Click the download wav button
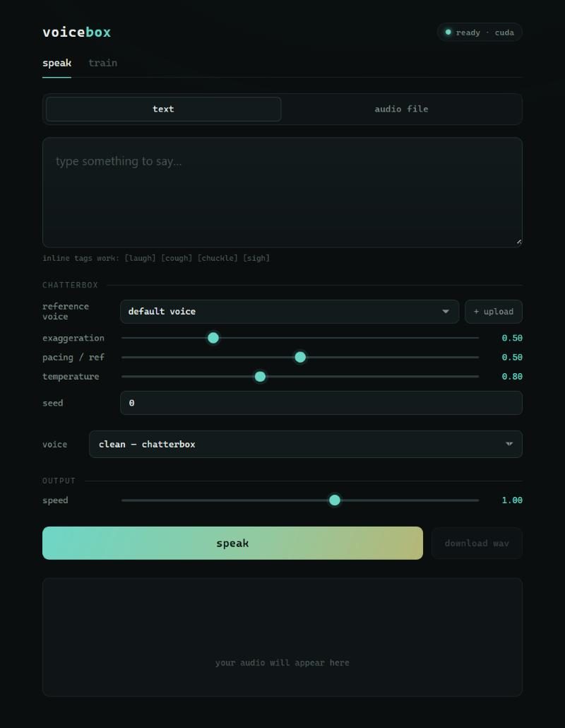This screenshot has width=565, height=728. tap(477, 544)
